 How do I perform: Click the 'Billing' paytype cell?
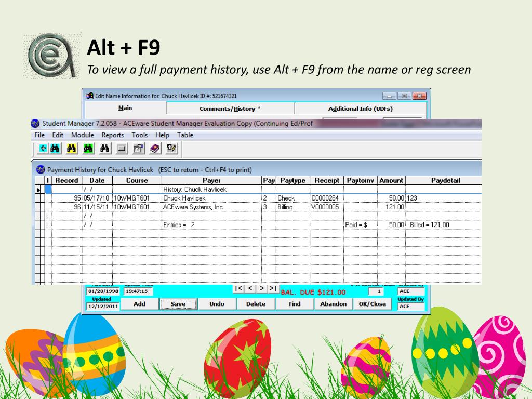click(293, 207)
